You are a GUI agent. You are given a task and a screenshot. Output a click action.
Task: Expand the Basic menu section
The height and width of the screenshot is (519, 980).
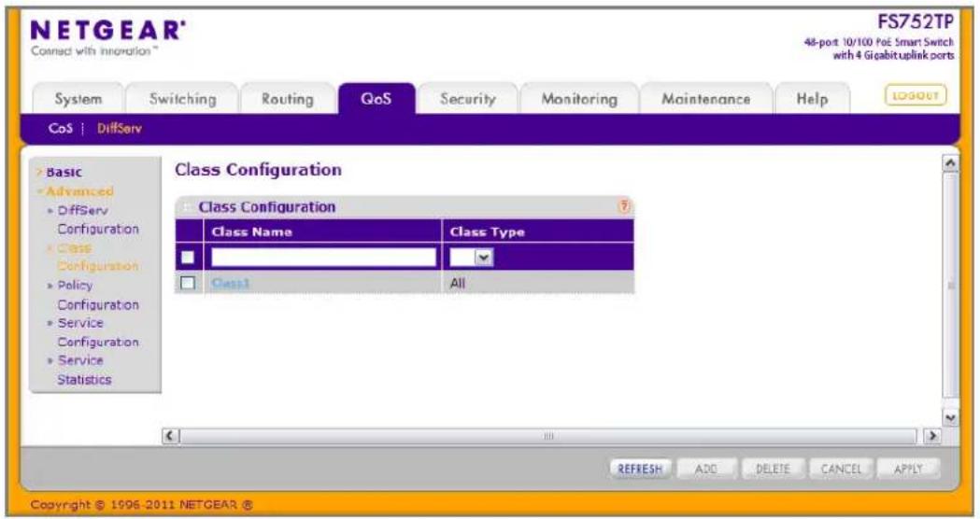[x=64, y=173]
